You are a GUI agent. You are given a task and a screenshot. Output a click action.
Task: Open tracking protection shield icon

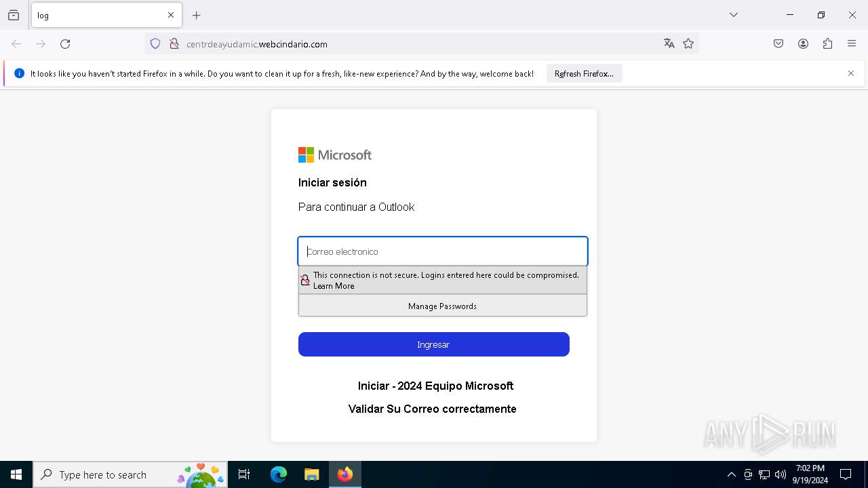(x=155, y=44)
